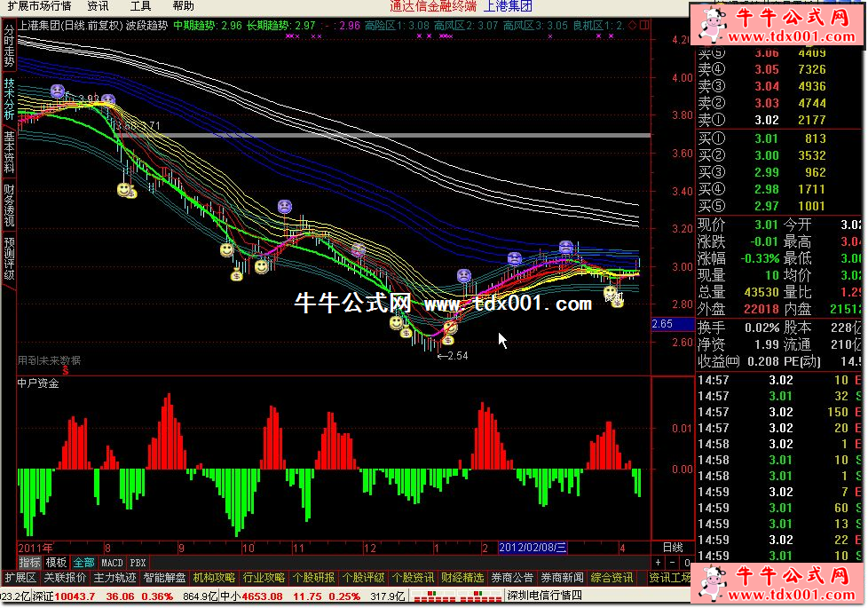
Task: Click the 14:57 trade row with volume 150
Action: (x=779, y=412)
